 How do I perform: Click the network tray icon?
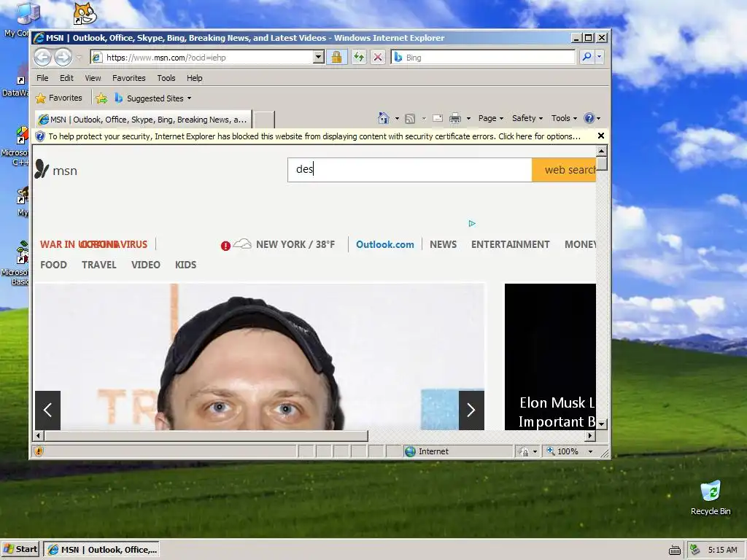(x=694, y=550)
